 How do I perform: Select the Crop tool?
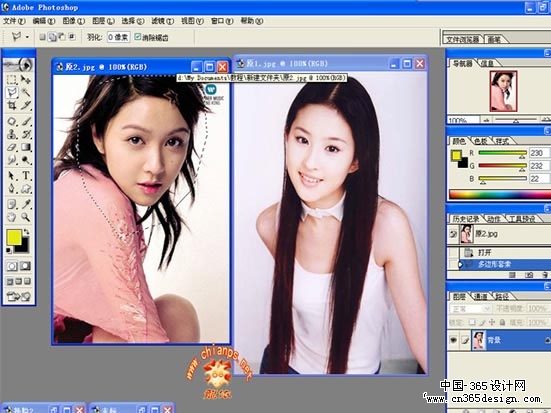(12, 105)
